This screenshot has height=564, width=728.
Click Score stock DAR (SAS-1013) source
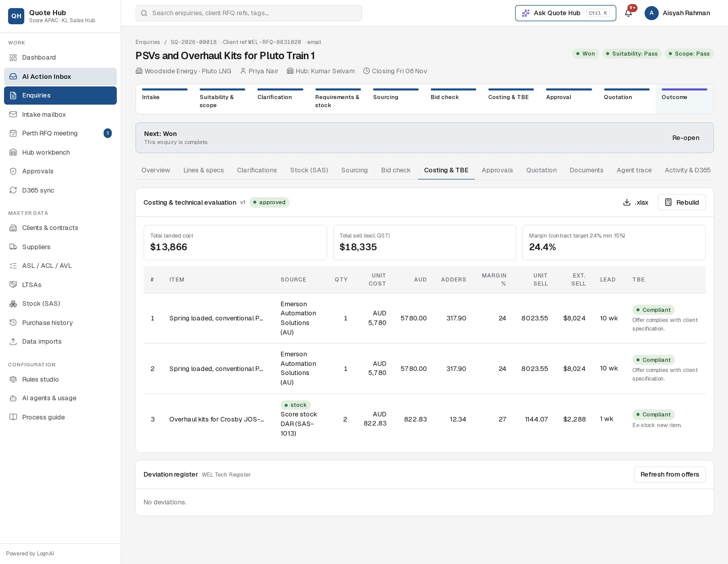(299, 424)
